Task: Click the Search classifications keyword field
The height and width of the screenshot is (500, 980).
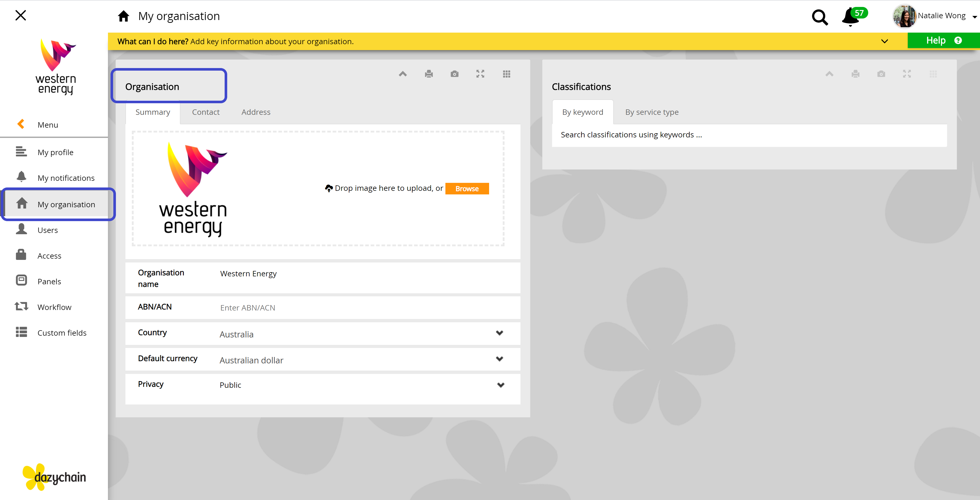Action: pos(749,135)
